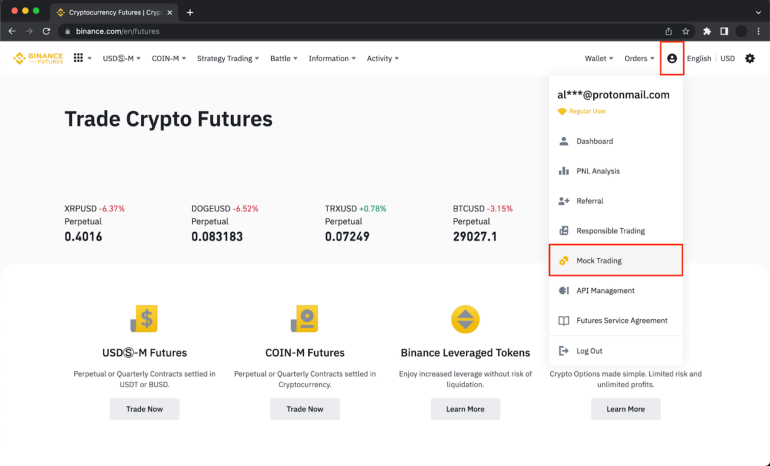Expand the USDⓈ-M dropdown menu

121,58
